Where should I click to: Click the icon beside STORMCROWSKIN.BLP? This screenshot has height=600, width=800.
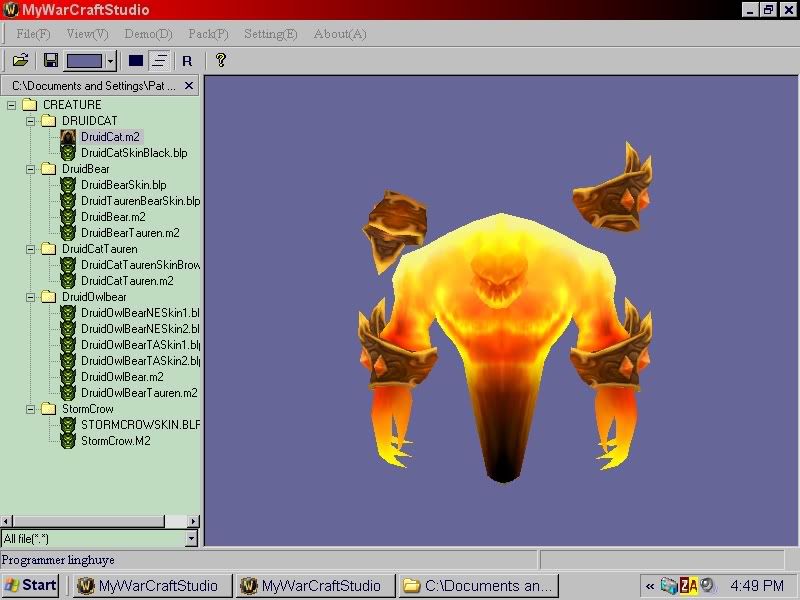click(68, 424)
